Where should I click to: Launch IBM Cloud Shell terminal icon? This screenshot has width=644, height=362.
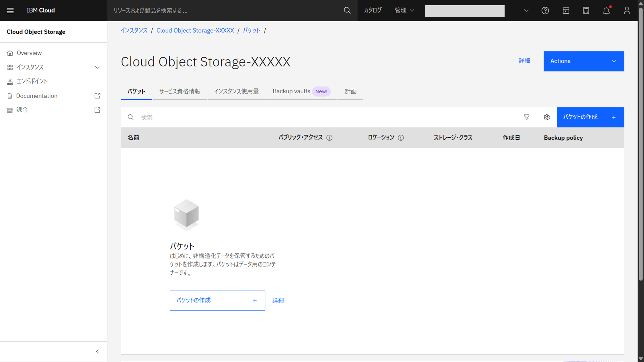(566, 11)
